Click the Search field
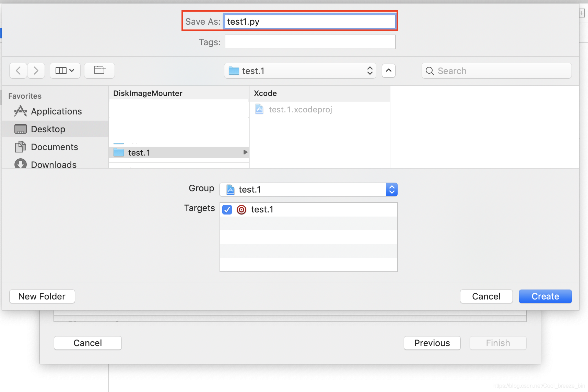This screenshot has width=588, height=392. pyautogui.click(x=497, y=71)
